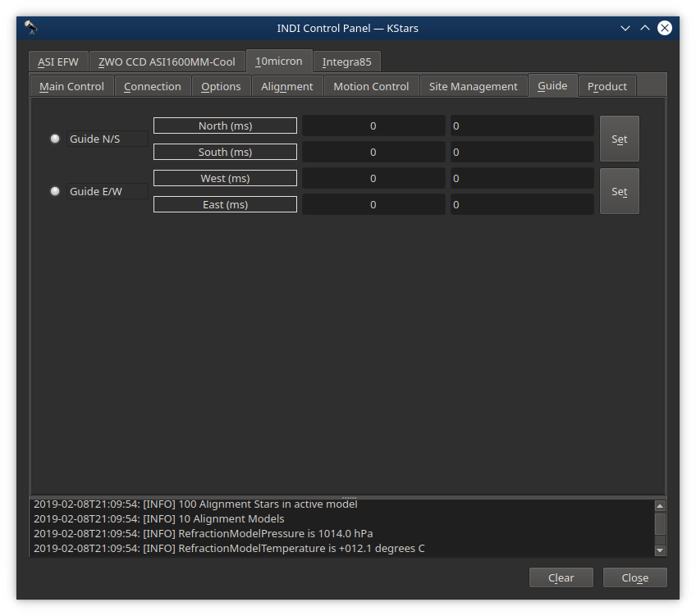Click the splitter handle above the log

[x=349, y=498]
